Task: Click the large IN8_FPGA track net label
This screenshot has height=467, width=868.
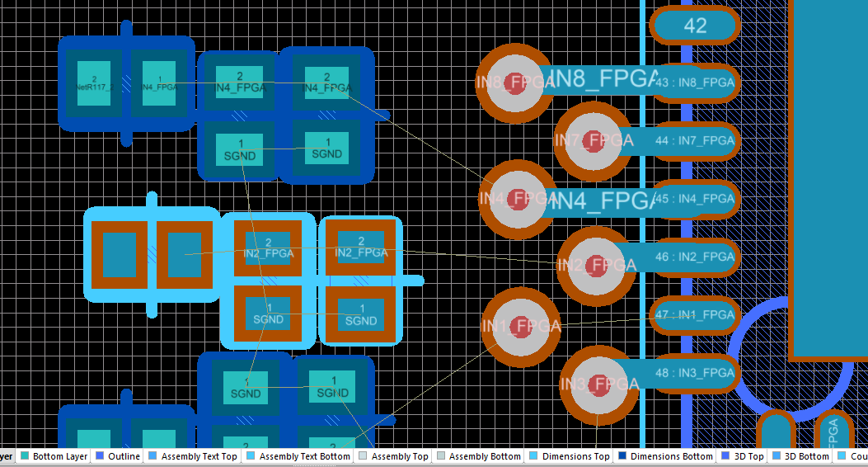Action: [x=605, y=79]
